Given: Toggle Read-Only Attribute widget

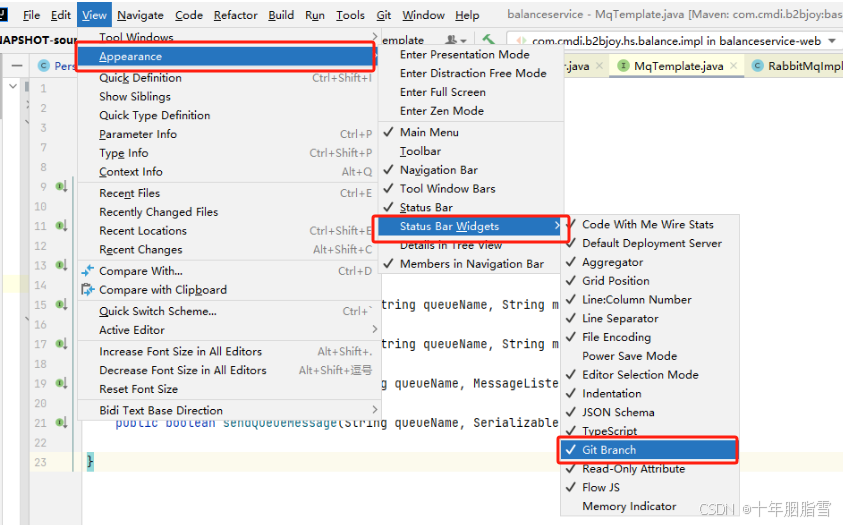Looking at the screenshot, I should (x=650, y=469).
